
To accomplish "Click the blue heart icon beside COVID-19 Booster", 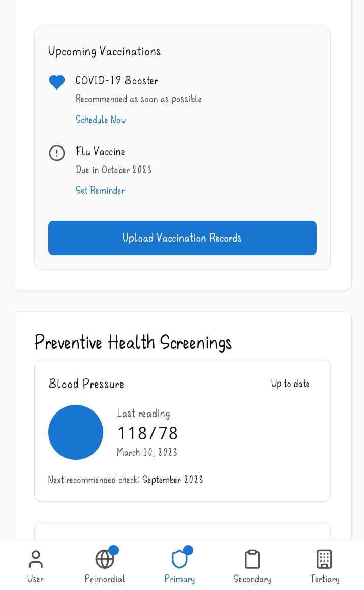I will 57,82.
